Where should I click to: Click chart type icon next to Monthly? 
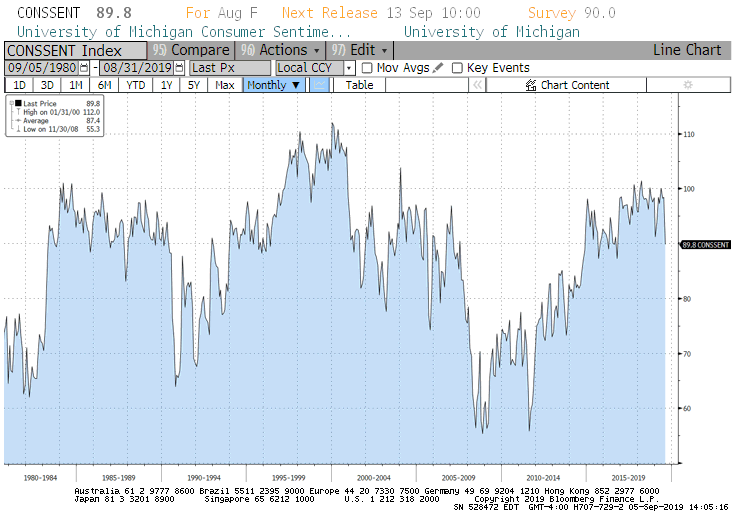[x=318, y=85]
